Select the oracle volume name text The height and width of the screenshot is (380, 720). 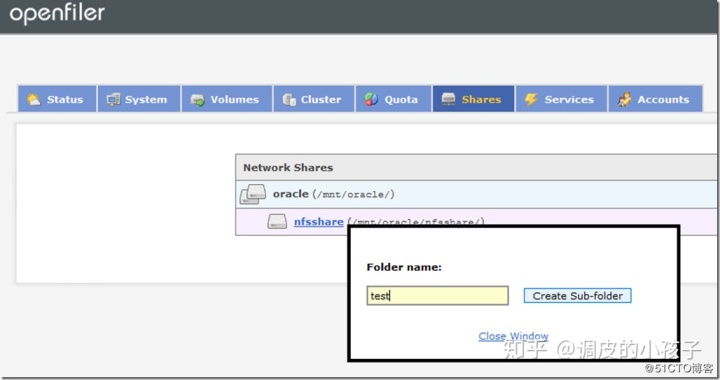click(291, 194)
